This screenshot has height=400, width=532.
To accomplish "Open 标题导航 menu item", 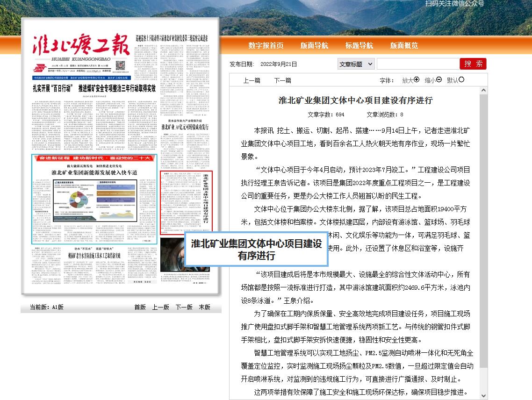I will (x=359, y=45).
